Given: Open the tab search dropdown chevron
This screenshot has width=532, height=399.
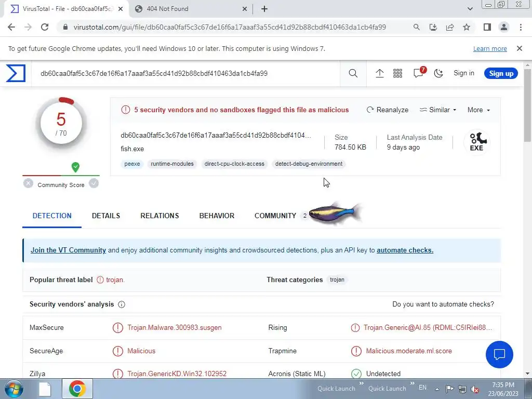Looking at the screenshot, I should (x=470, y=9).
